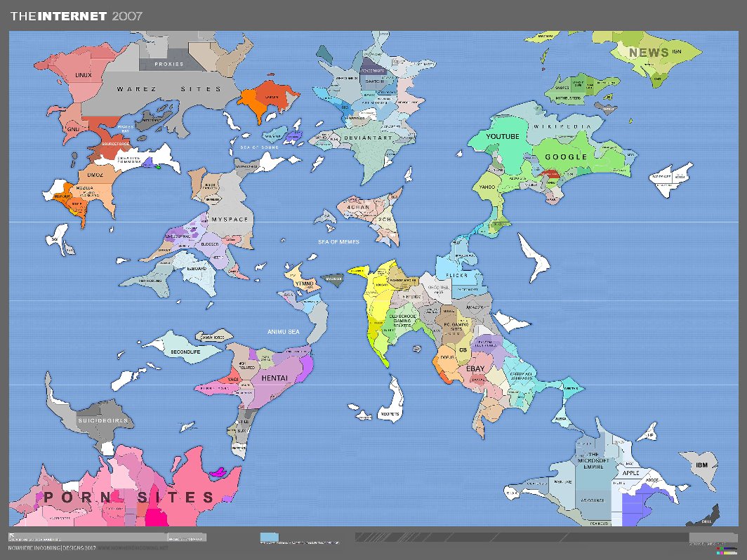747x560 pixels.
Task: Click the PROXIES label
Action: 169,64
